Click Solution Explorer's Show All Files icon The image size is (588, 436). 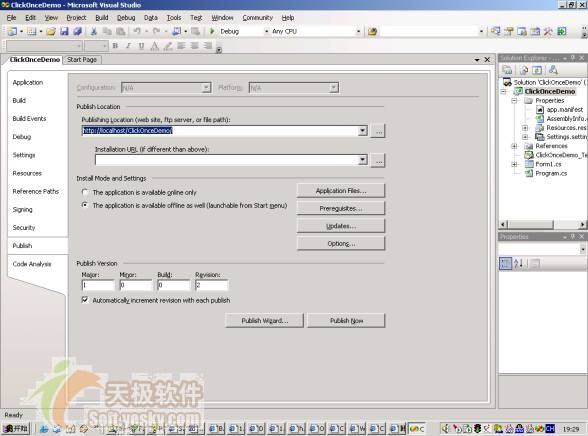point(524,70)
